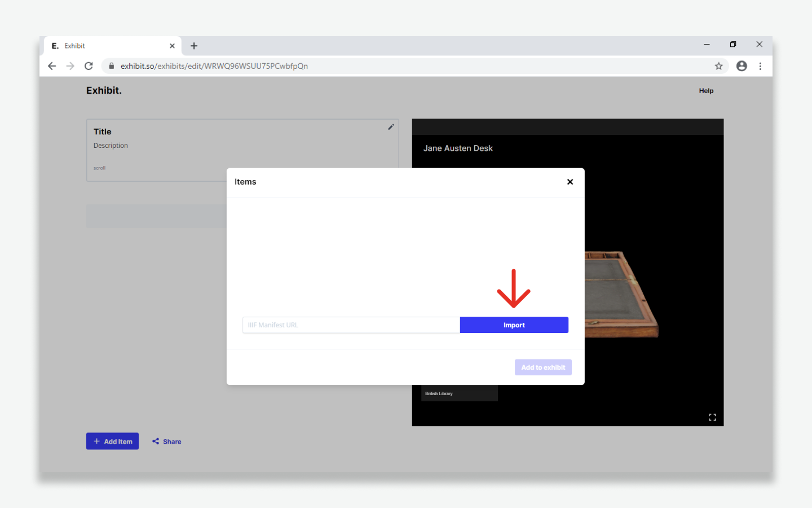812x508 pixels.
Task: Go back to the previous page
Action: (52, 66)
